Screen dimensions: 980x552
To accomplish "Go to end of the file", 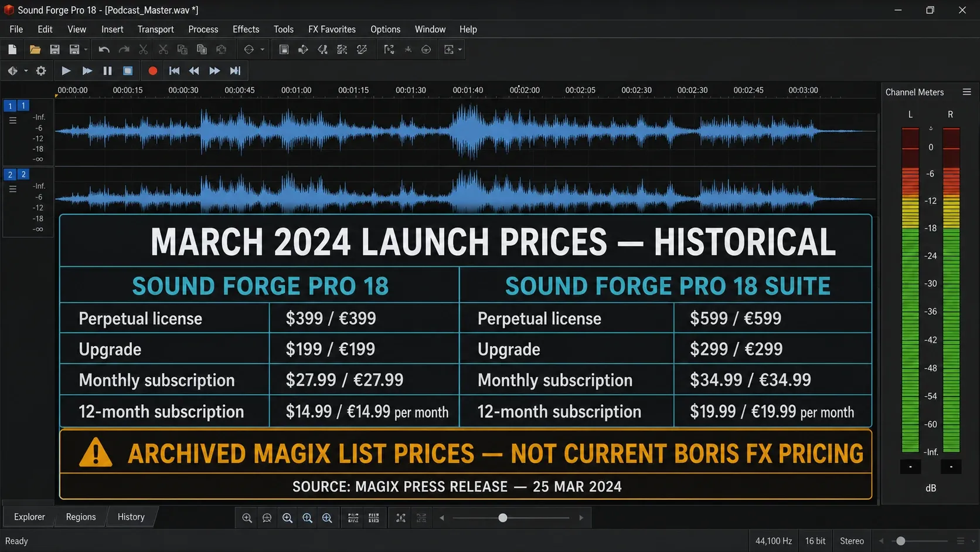I will click(x=235, y=71).
